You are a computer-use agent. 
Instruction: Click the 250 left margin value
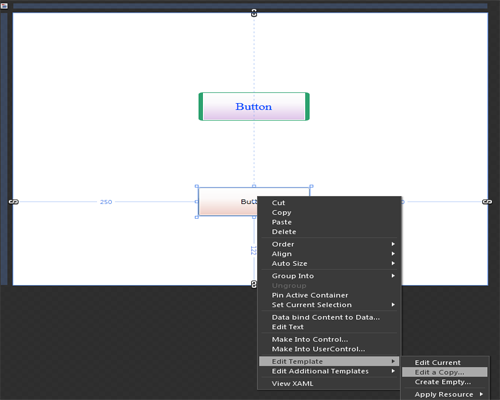106,202
